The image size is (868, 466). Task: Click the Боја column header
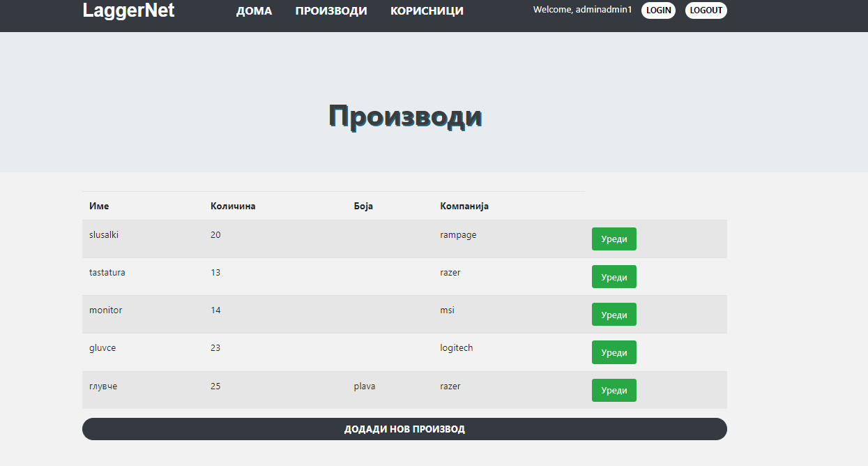(363, 206)
